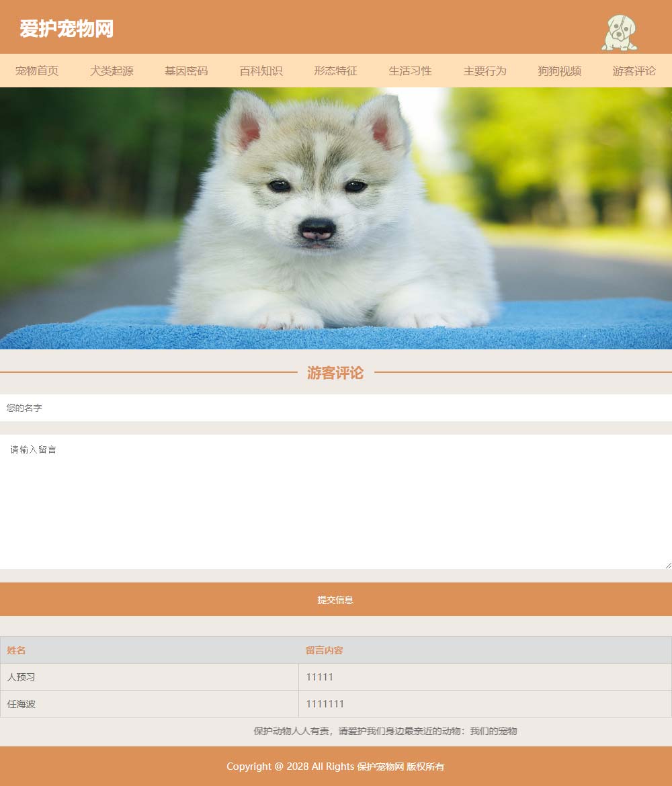Viewport: 672px width, 786px height.
Task: Click the 保护动物人人有责 slogan text
Action: 385,731
